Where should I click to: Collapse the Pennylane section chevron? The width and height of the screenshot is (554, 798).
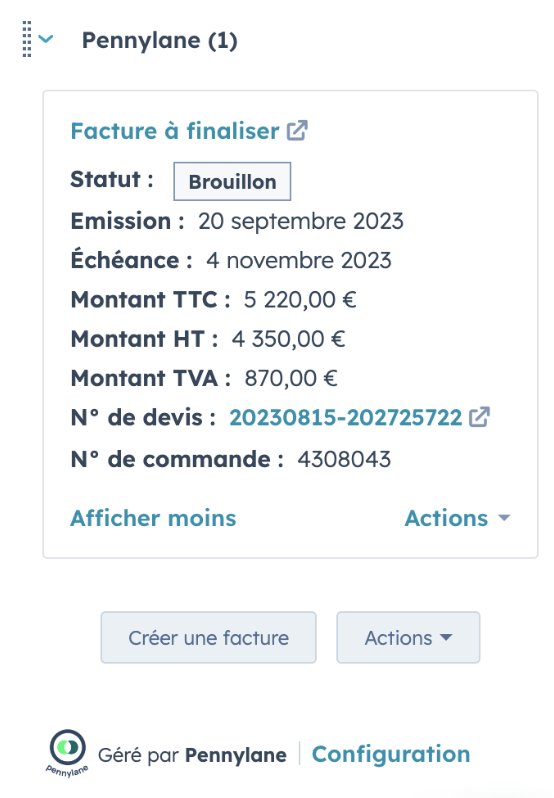(x=46, y=39)
